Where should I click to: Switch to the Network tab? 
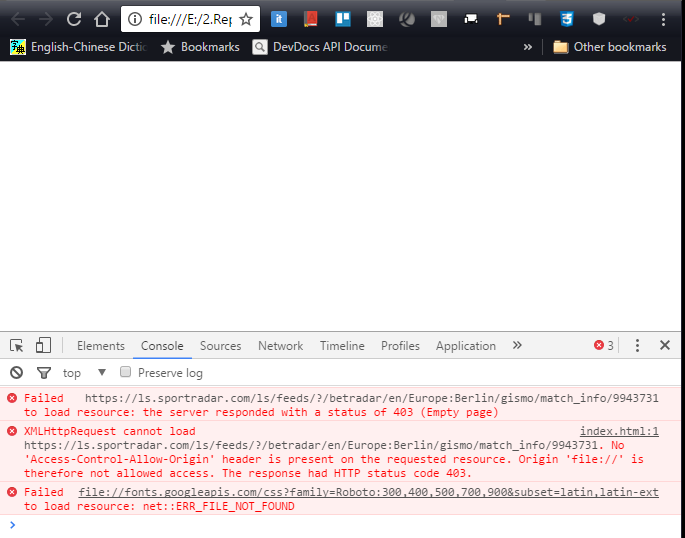(280, 346)
